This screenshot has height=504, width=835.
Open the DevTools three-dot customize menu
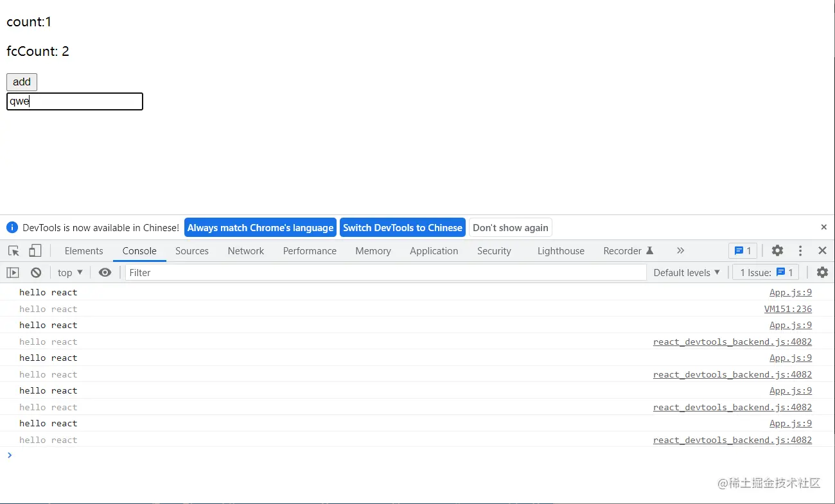[800, 251]
